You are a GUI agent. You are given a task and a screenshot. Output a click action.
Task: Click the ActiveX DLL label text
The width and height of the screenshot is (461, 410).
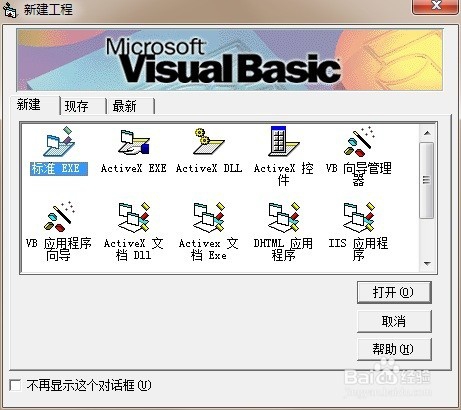click(209, 168)
